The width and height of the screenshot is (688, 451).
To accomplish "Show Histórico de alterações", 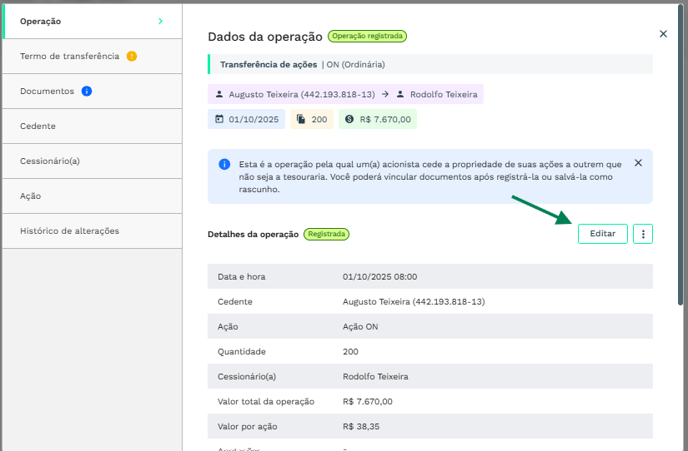I will 69,231.
